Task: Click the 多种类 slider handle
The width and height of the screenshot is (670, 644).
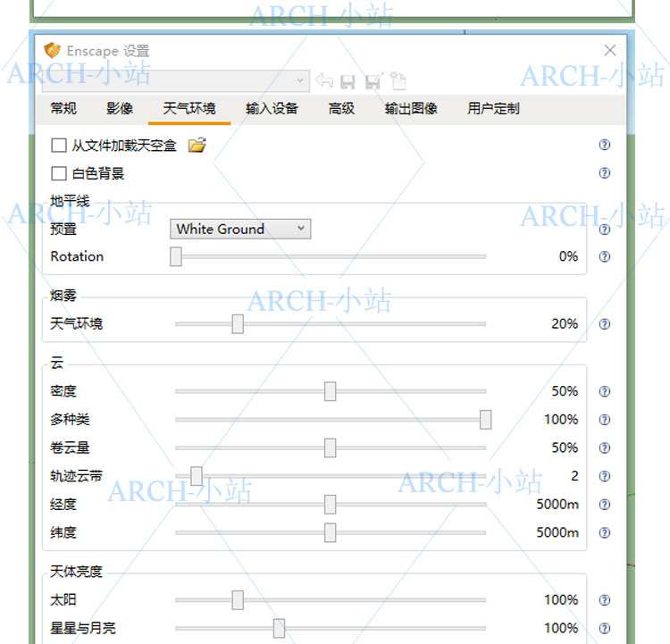Action: (x=485, y=420)
